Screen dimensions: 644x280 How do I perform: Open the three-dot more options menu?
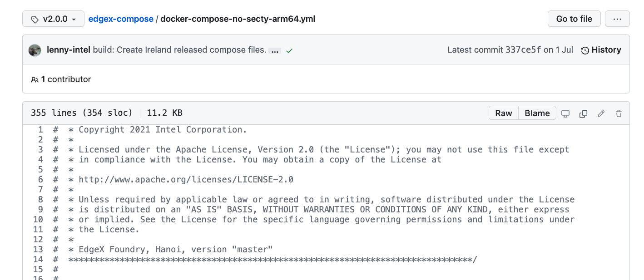pos(617,19)
